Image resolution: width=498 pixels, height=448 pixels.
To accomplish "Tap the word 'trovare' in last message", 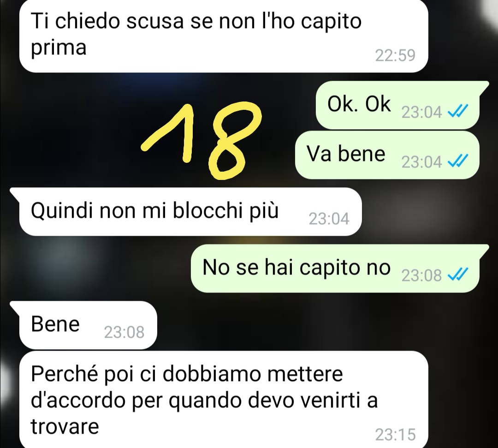I will coord(65,426).
